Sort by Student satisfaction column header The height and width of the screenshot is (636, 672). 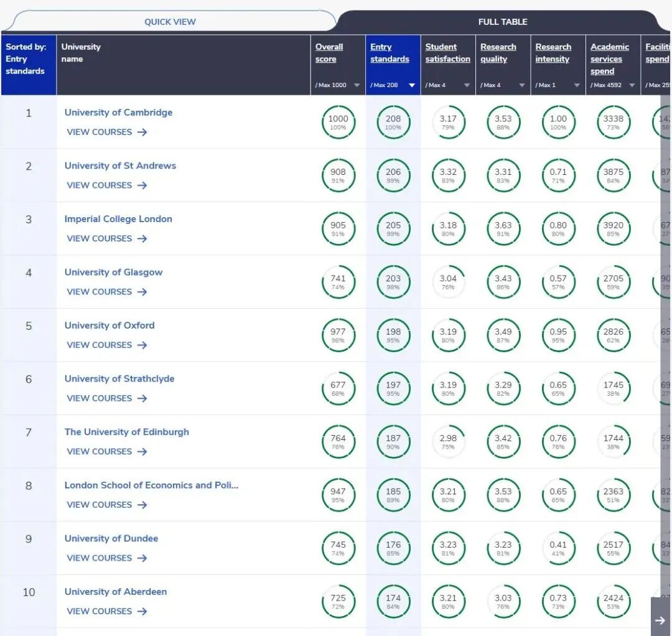pos(447,53)
